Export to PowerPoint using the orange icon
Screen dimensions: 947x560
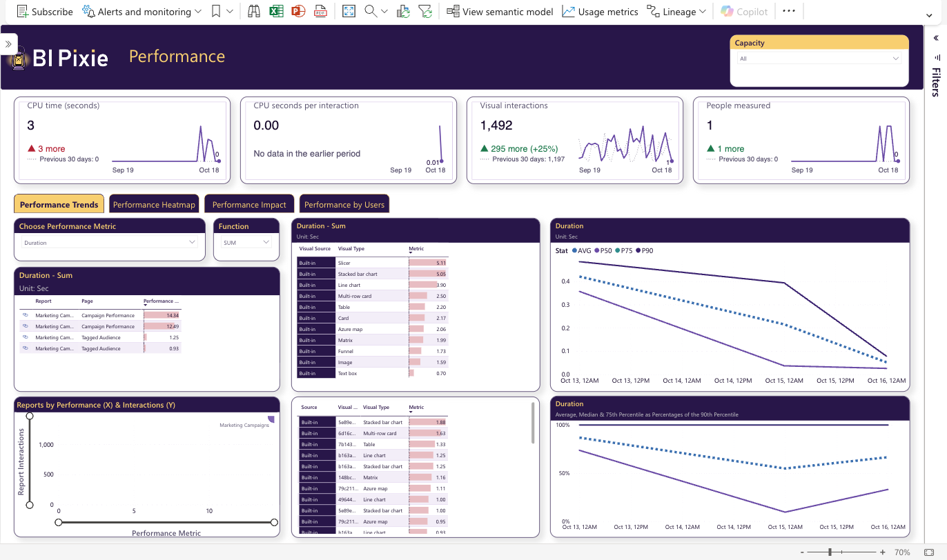click(298, 12)
